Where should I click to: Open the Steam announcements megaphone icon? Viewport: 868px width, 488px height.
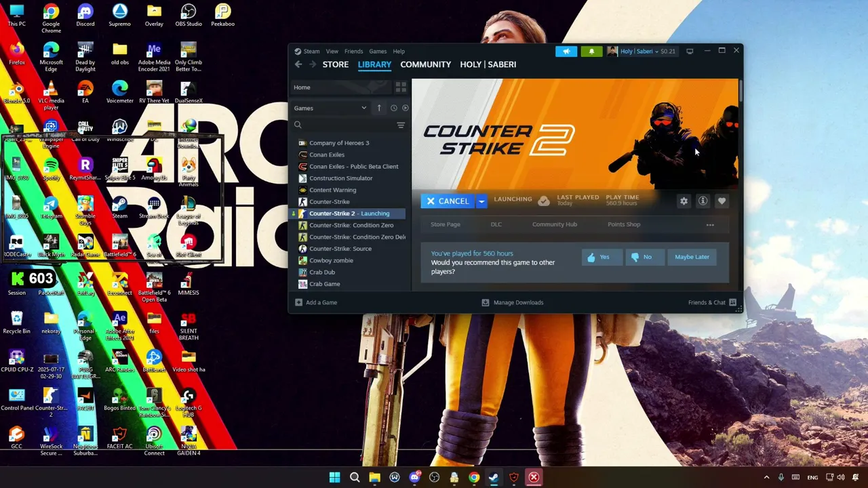(x=566, y=51)
